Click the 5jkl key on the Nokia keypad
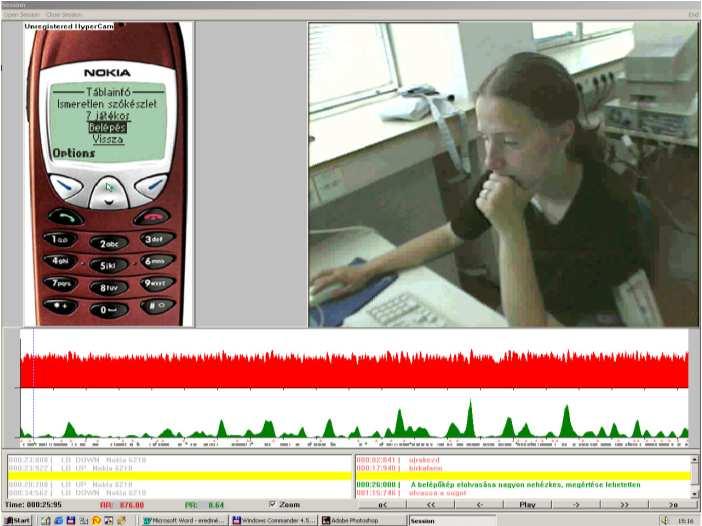Image resolution: width=702 pixels, height=526 pixels. (109, 265)
